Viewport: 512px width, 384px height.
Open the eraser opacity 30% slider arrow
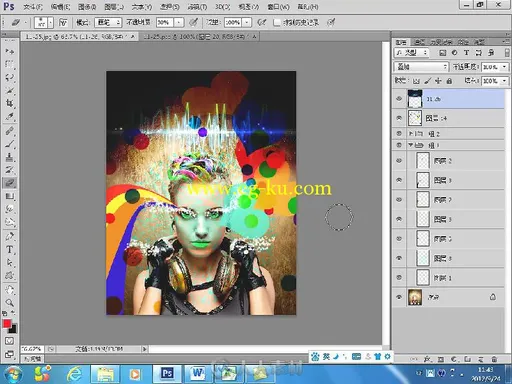(x=179, y=22)
